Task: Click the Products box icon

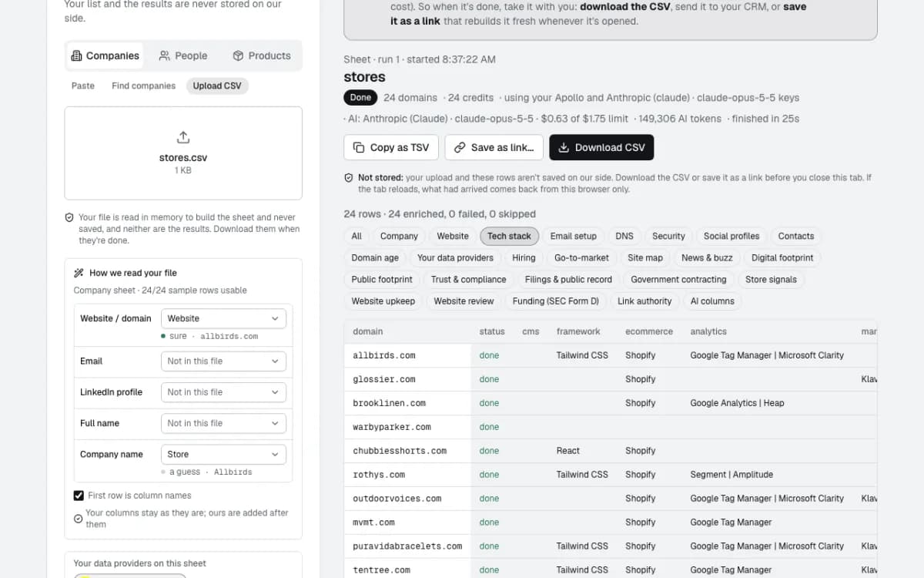Action: point(238,55)
